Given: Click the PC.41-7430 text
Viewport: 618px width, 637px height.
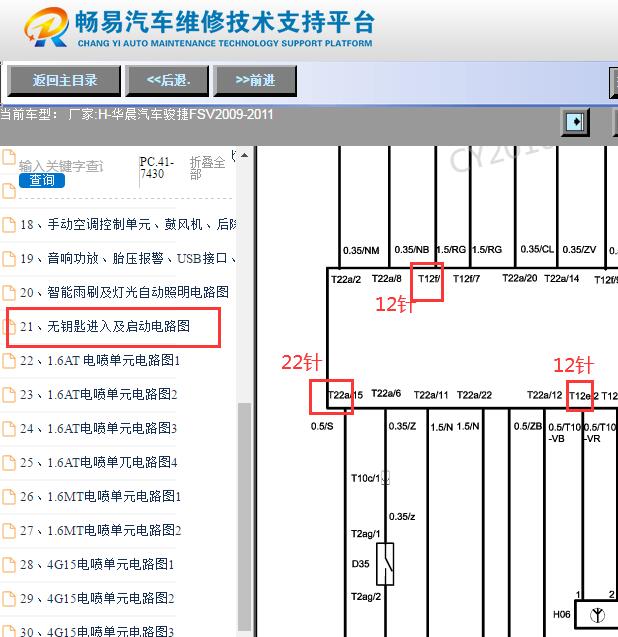Looking at the screenshot, I should (157, 168).
